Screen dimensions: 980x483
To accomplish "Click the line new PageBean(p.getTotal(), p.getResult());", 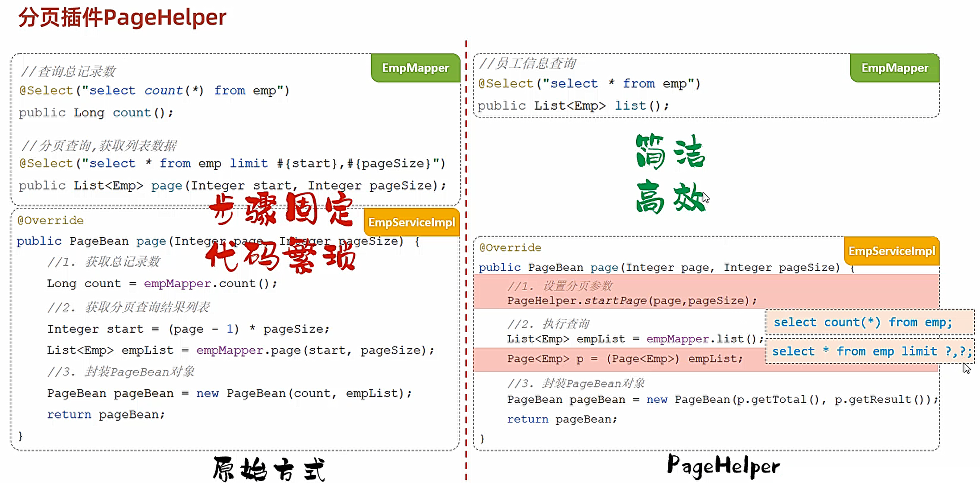I will click(722, 400).
